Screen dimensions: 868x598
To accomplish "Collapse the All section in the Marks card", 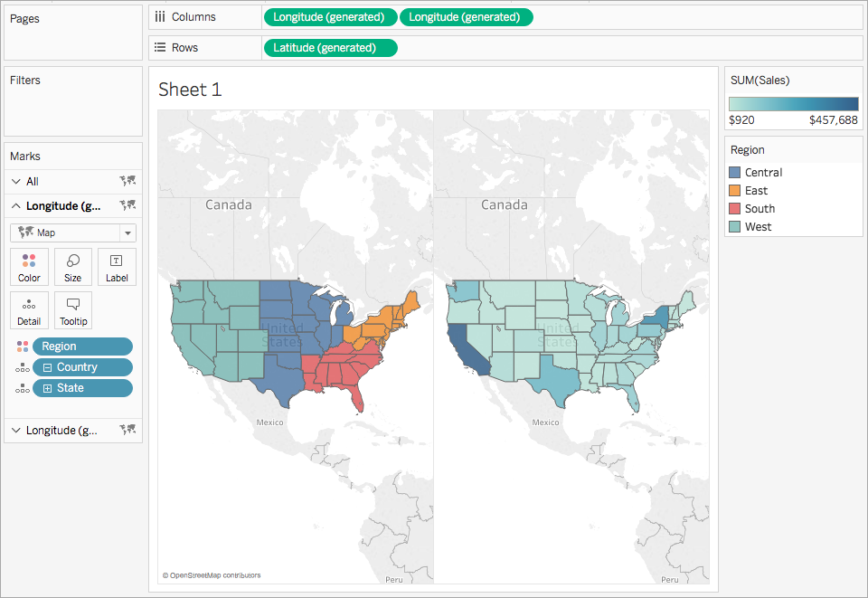I will point(15,181).
